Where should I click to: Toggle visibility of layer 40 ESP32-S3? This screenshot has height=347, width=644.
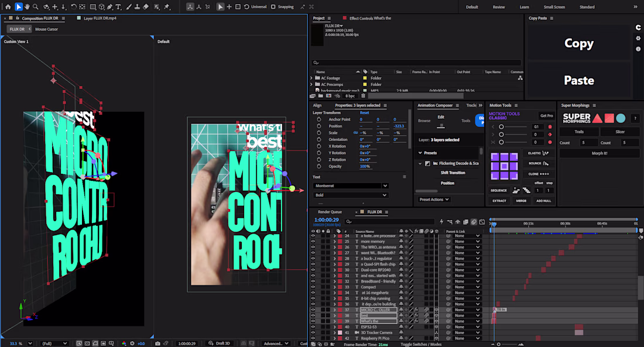(313, 327)
